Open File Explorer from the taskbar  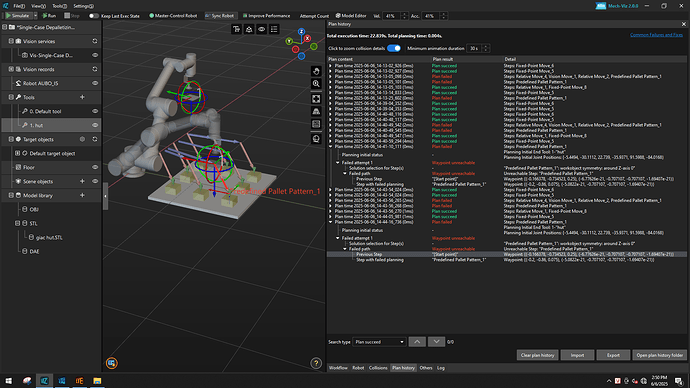tap(97, 381)
